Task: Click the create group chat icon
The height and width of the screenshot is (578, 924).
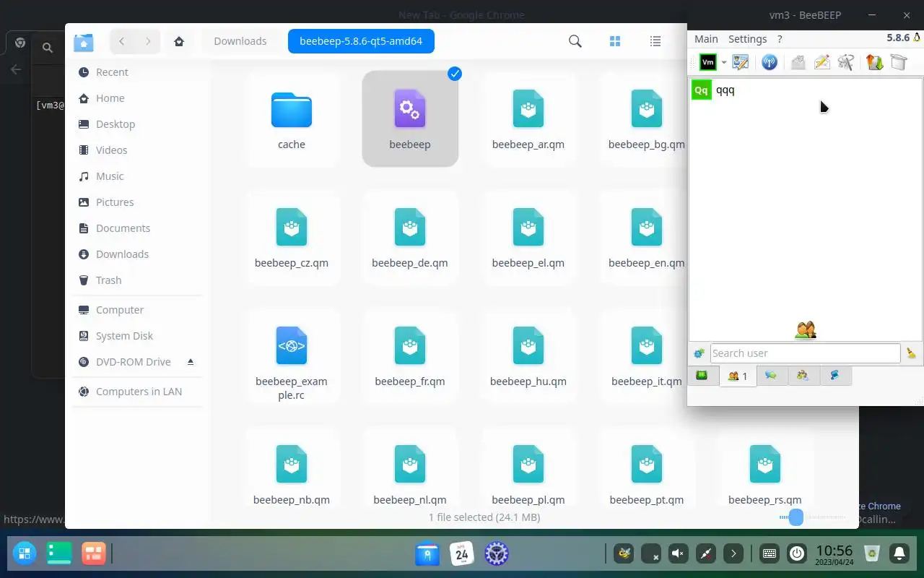Action: coord(846,62)
